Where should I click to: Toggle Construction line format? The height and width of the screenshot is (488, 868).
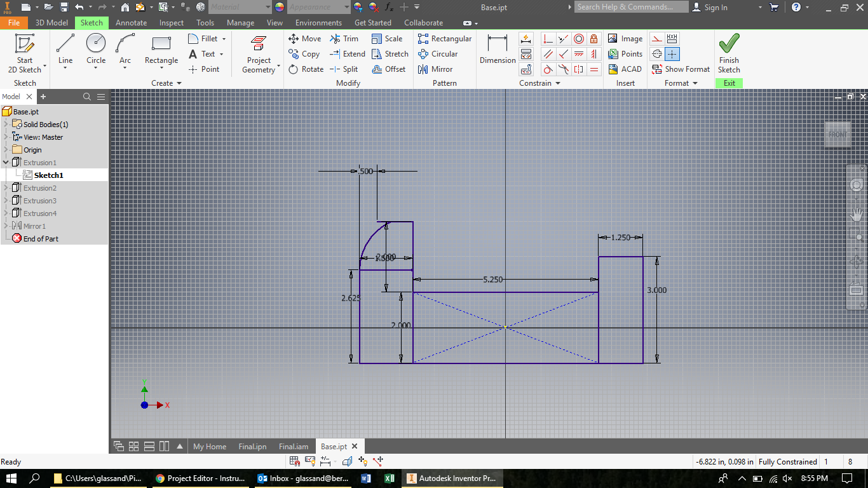[x=657, y=39]
